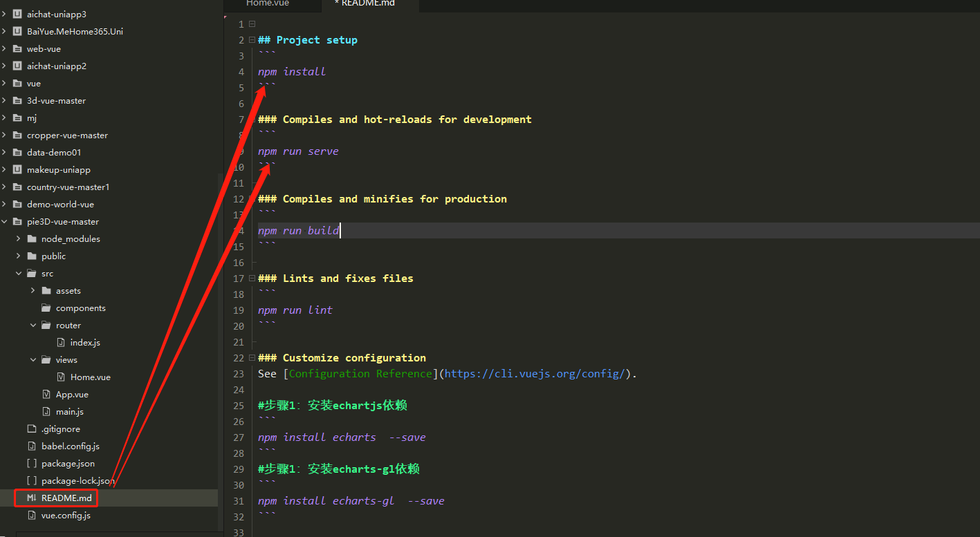Click the npm install echarts-gl --save line
980x537 pixels.
pyautogui.click(x=351, y=501)
